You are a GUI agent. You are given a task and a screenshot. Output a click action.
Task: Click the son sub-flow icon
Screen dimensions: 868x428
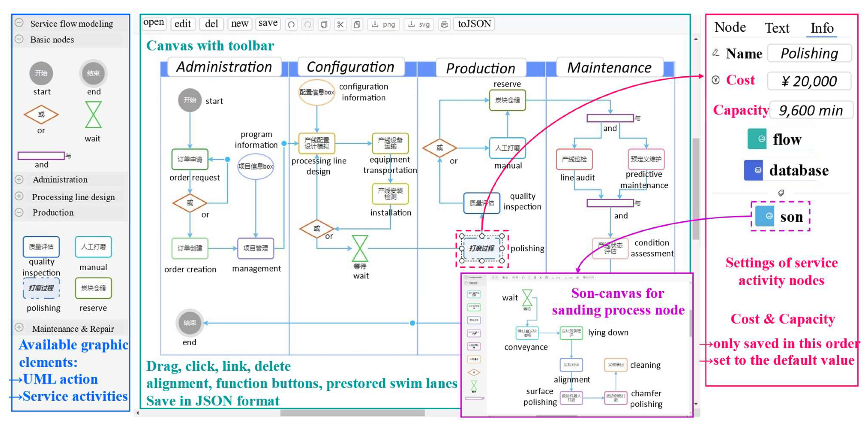(x=765, y=216)
